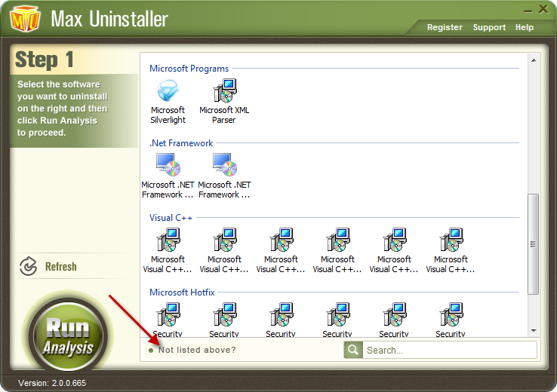Select the first Microsoft Visual C++ icon
This screenshot has width=557, height=392.
(168, 240)
